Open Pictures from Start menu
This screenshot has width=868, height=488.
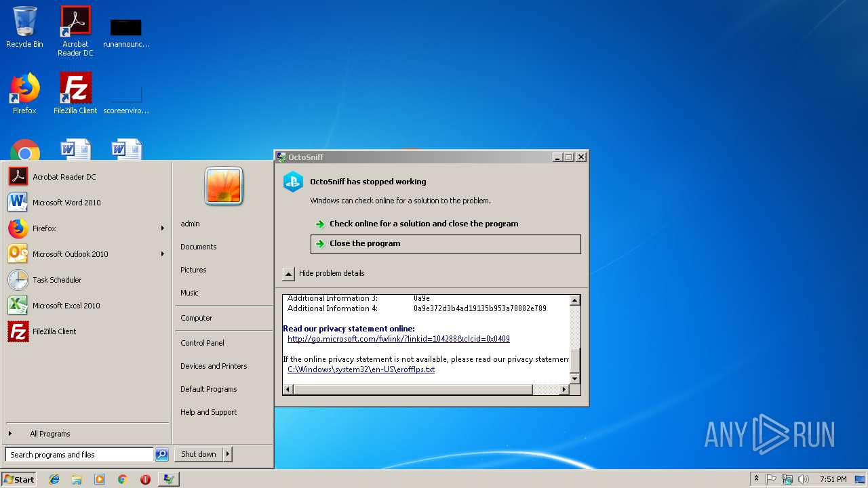click(193, 270)
